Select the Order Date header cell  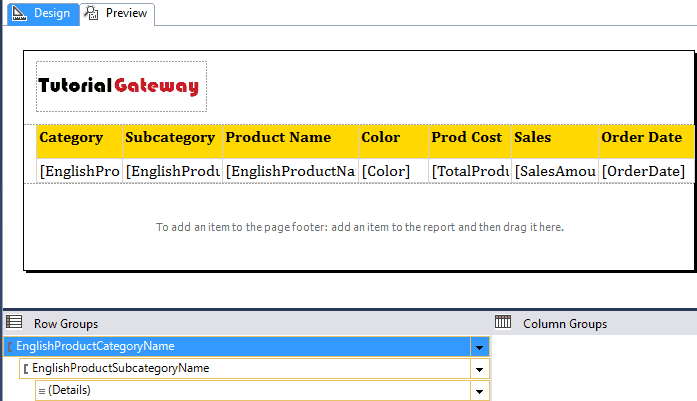point(646,141)
